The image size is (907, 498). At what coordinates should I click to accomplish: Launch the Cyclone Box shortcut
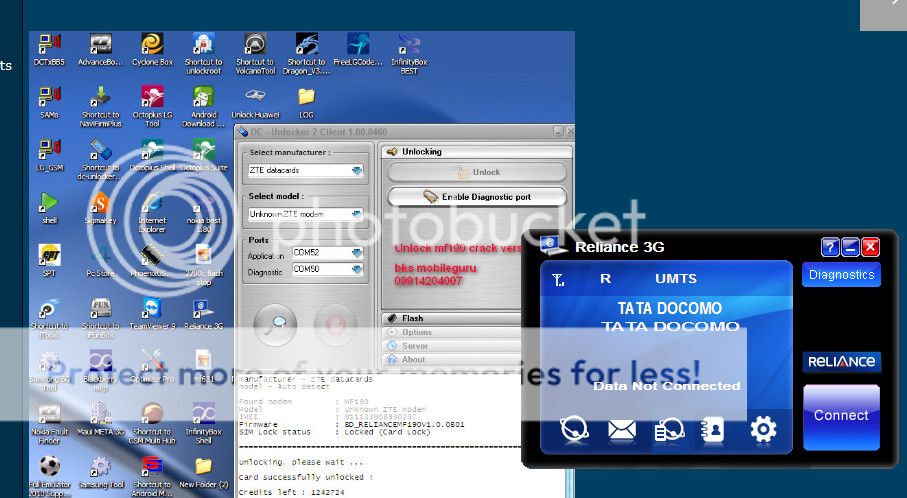coord(152,50)
